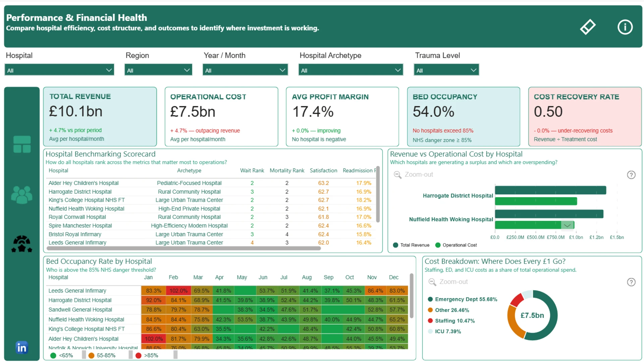The image size is (644, 362).
Task: Select the people group icon in sidebar
Action: [x=22, y=195]
